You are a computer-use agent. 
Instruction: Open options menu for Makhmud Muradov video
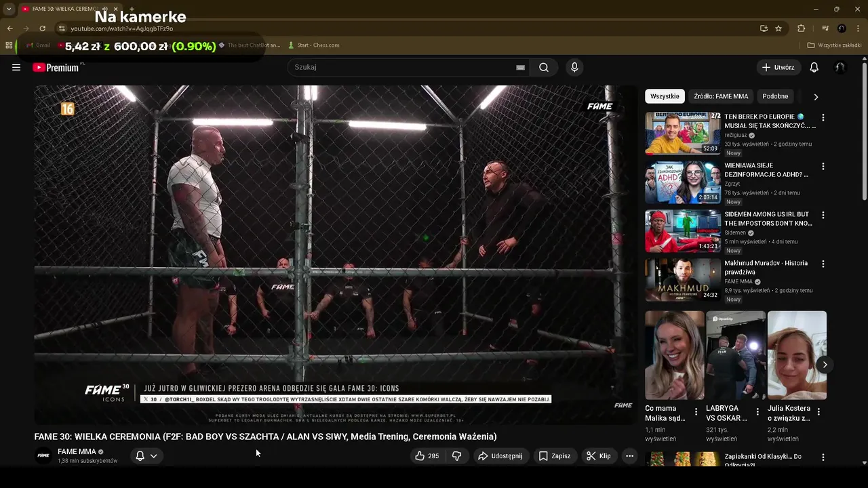click(823, 264)
